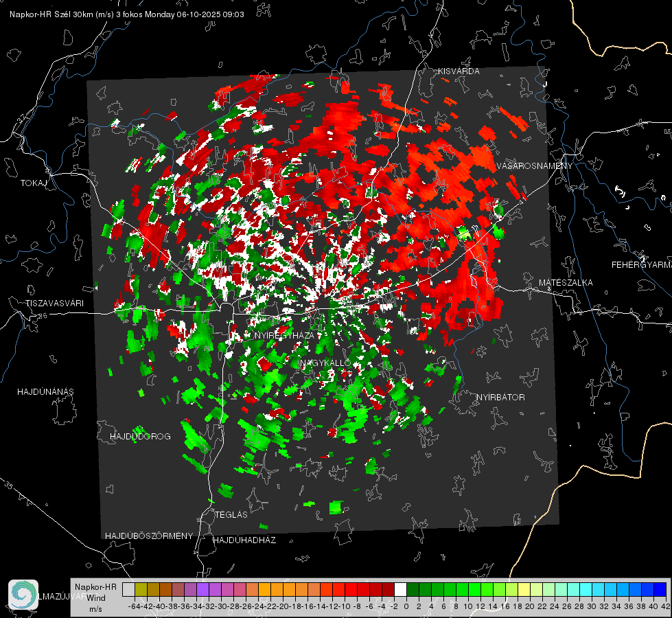Click the NYÍREGYHÁZA city label
The width and height of the screenshot is (672, 618).
(285, 335)
